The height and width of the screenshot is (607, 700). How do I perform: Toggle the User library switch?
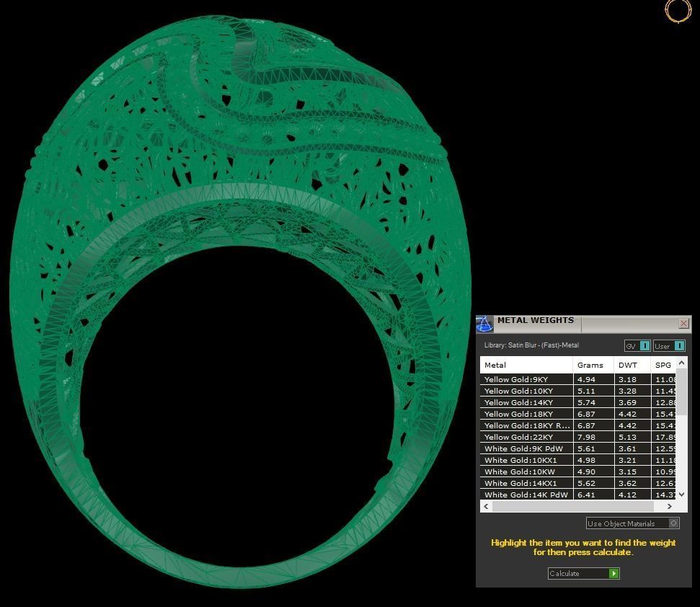669,346
